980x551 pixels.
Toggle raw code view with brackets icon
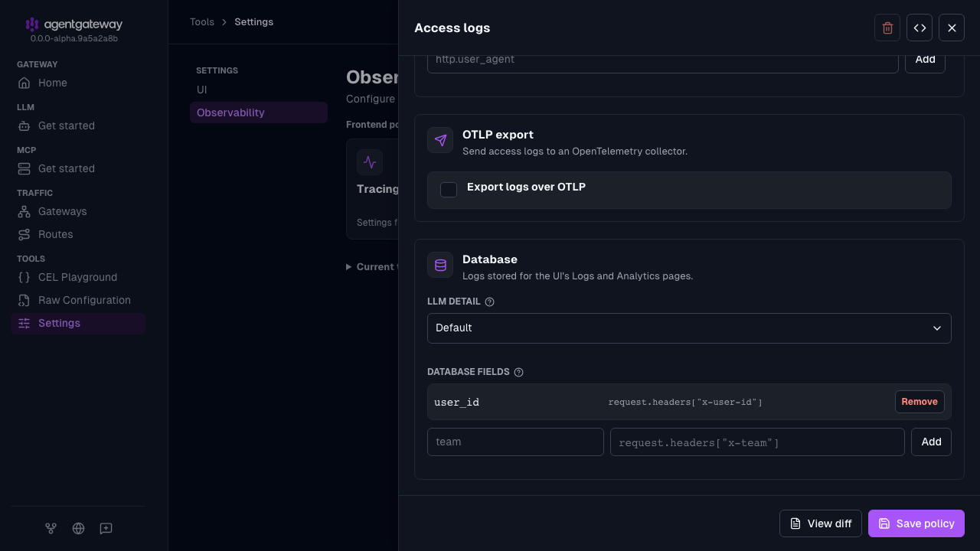coord(920,28)
